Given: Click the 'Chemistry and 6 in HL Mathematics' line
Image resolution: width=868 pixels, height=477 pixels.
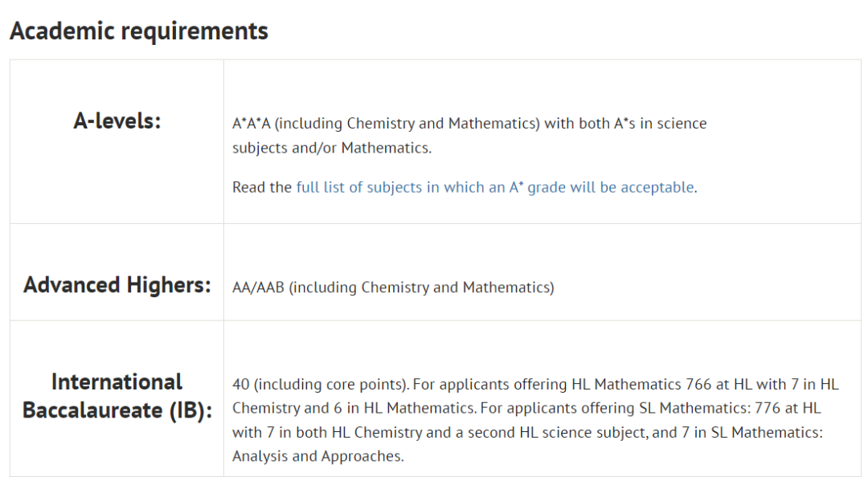Looking at the screenshot, I should [354, 409].
